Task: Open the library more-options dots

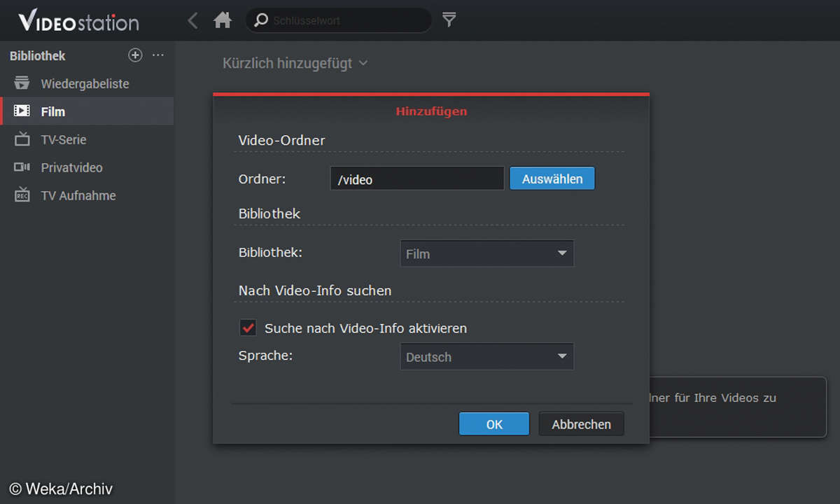Action: 158,55
